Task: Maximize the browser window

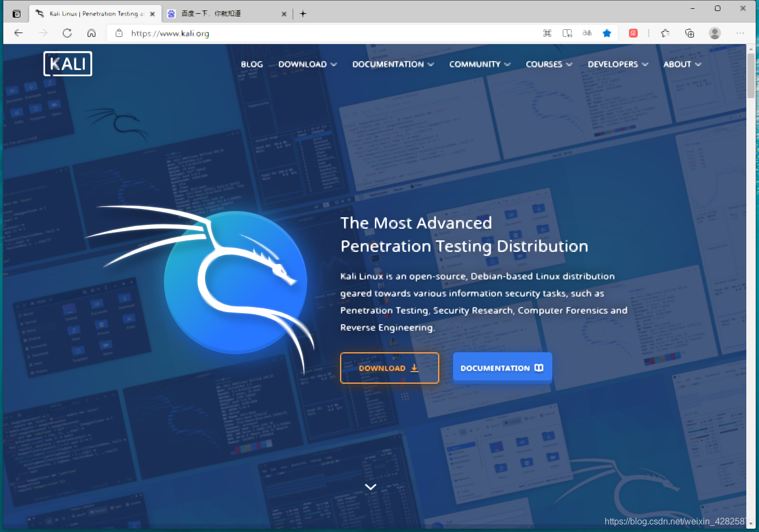Action: tap(718, 8)
